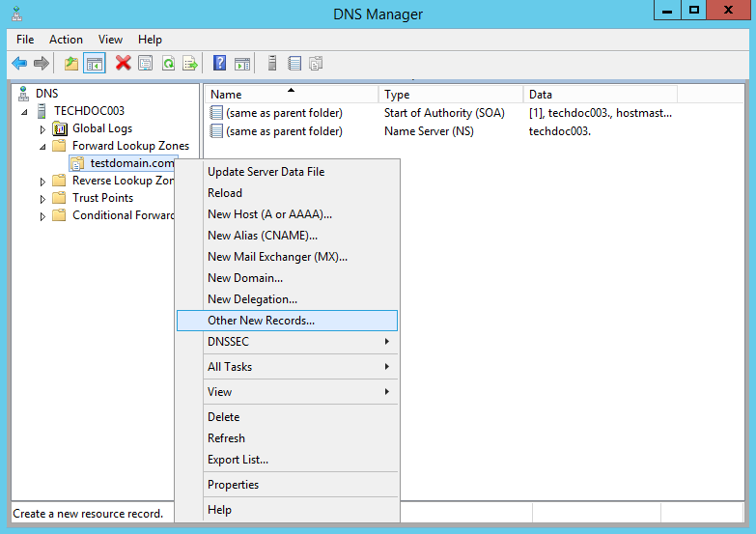756x534 pixels.
Task: Open Properties from context menu
Action: tap(288, 485)
